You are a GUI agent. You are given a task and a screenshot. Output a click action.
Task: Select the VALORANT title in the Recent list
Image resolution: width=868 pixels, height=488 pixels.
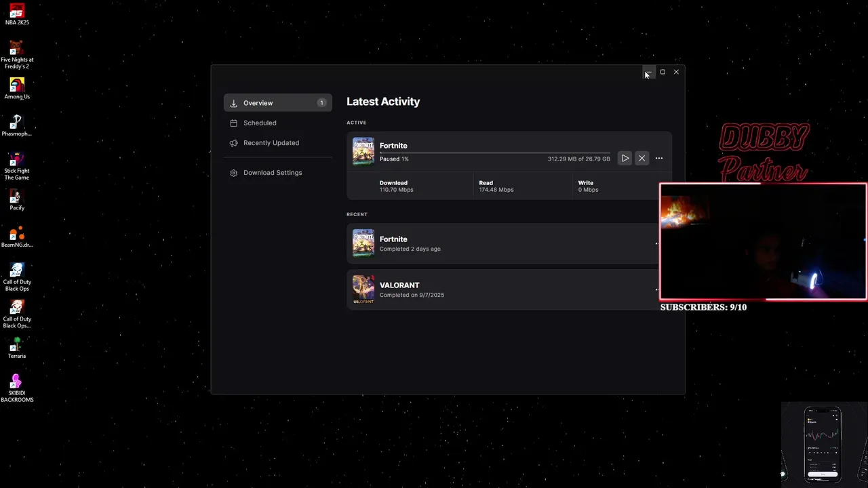coord(399,285)
